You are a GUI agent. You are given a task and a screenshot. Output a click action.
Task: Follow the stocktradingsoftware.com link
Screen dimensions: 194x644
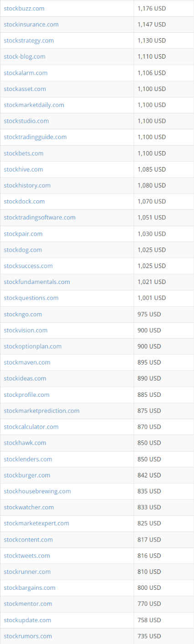(x=40, y=218)
